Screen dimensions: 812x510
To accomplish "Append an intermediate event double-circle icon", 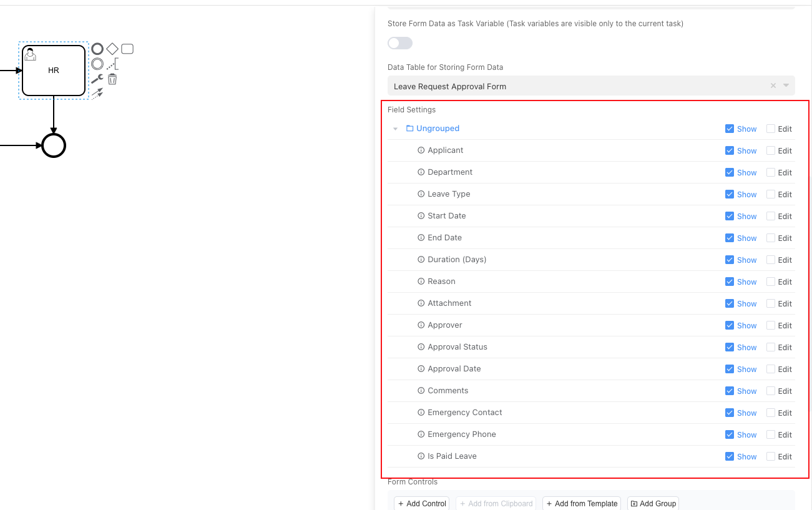I will [x=97, y=64].
